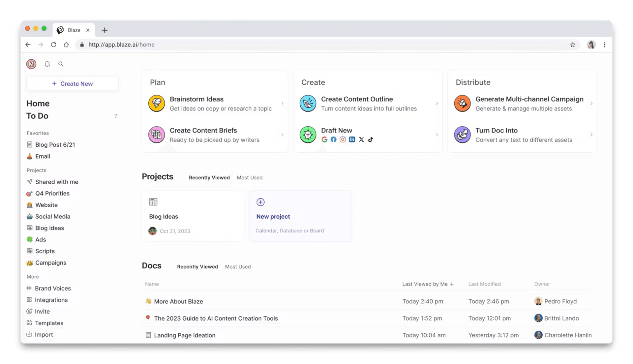Screen dimensions: 633x364
Task: Open Templates in sidebar
Action: click(45, 323)
